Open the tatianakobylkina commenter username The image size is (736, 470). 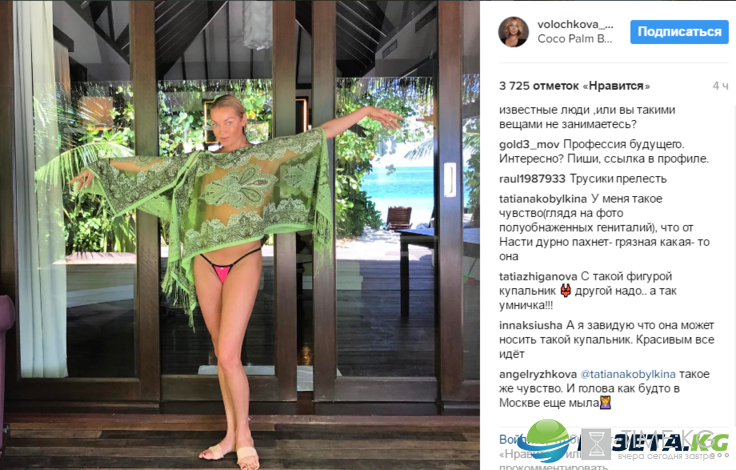(543, 199)
